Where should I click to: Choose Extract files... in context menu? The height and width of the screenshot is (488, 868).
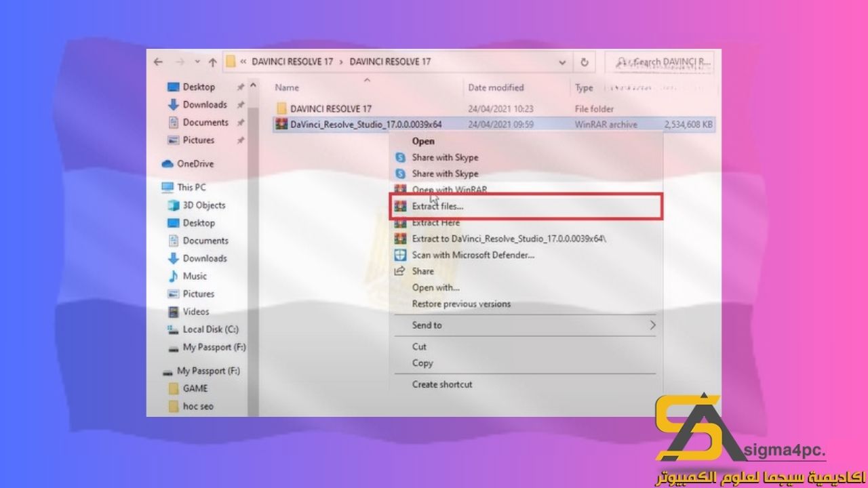pos(437,206)
